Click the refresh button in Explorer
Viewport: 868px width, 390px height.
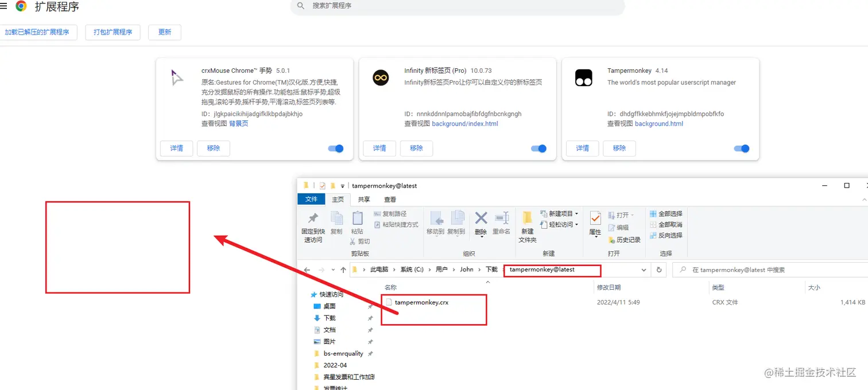tap(660, 270)
